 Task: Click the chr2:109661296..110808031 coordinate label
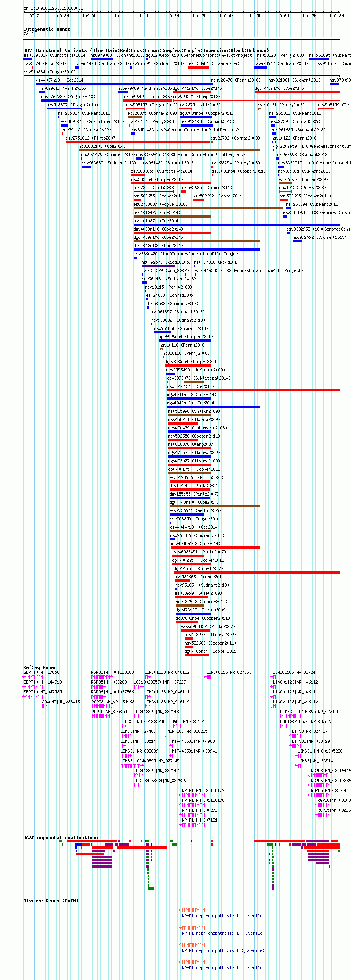[53, 8]
